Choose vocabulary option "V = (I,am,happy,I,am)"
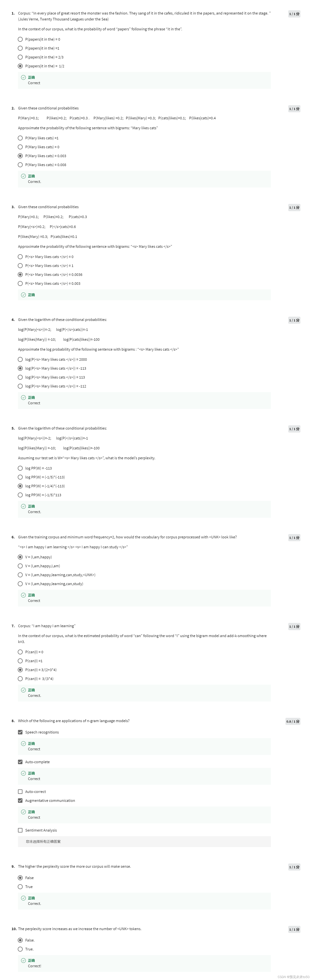 tap(20, 566)
